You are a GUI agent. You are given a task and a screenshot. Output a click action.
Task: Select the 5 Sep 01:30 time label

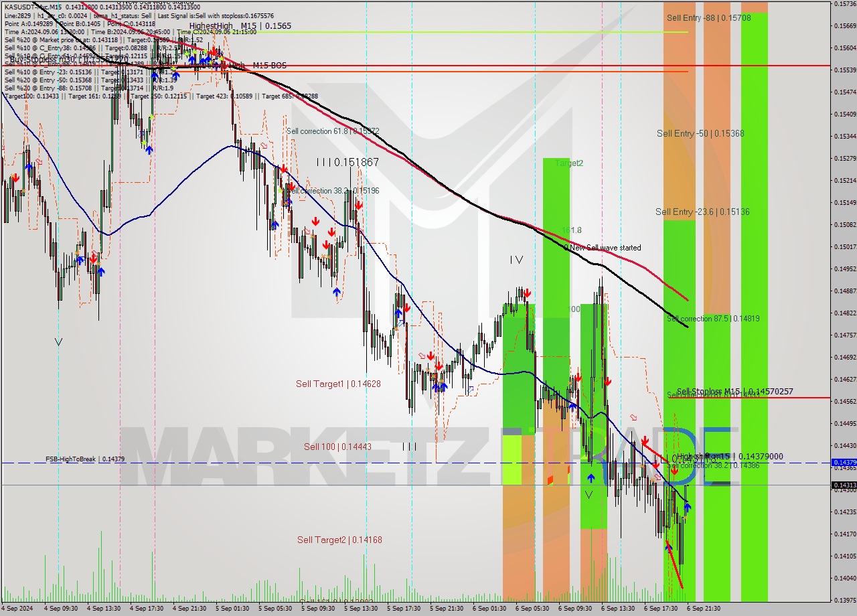click(x=233, y=609)
